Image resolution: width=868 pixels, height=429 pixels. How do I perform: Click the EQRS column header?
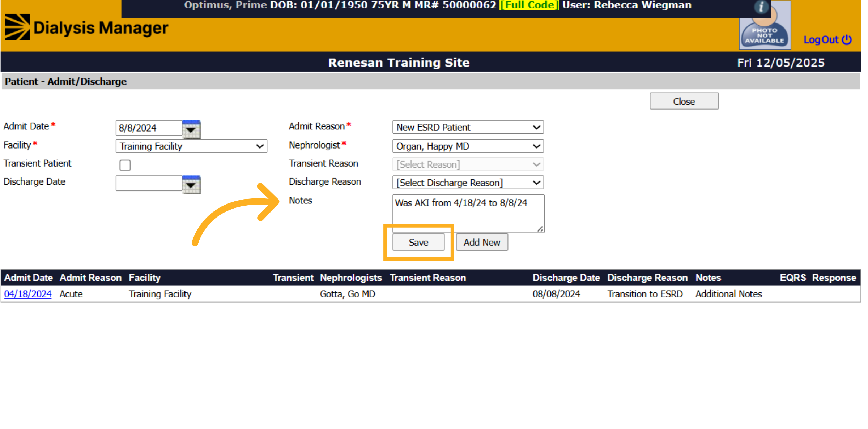[x=793, y=278]
